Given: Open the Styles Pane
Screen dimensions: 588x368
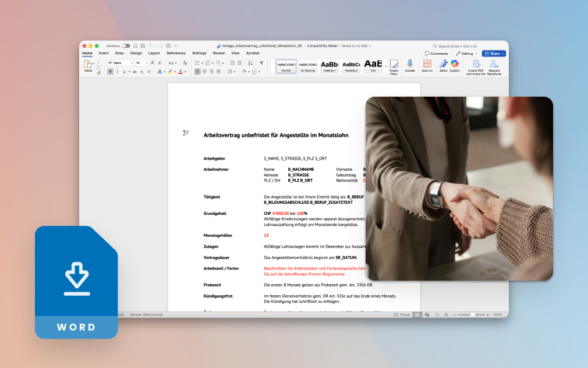Looking at the screenshot, I should [394, 67].
